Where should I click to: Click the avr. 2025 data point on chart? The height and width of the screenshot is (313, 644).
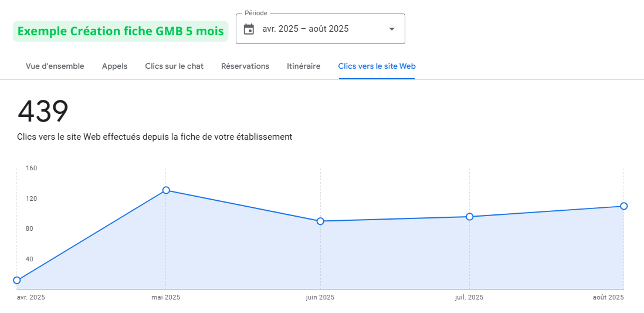click(17, 280)
